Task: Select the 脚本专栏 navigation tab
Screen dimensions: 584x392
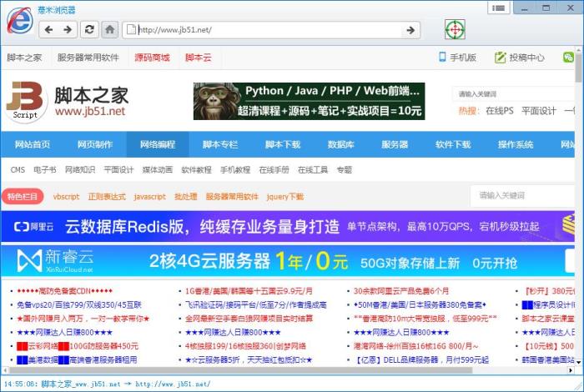Action: pos(220,144)
